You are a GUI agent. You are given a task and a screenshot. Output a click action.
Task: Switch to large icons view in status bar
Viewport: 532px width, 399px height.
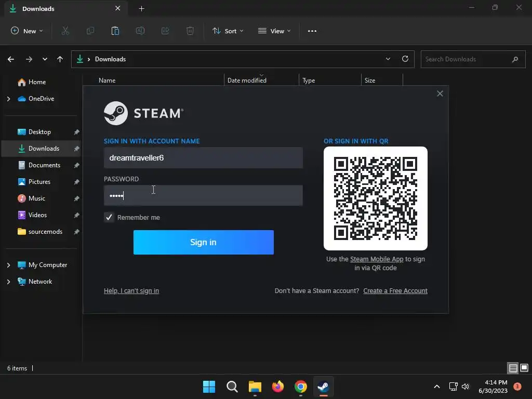tap(524, 368)
